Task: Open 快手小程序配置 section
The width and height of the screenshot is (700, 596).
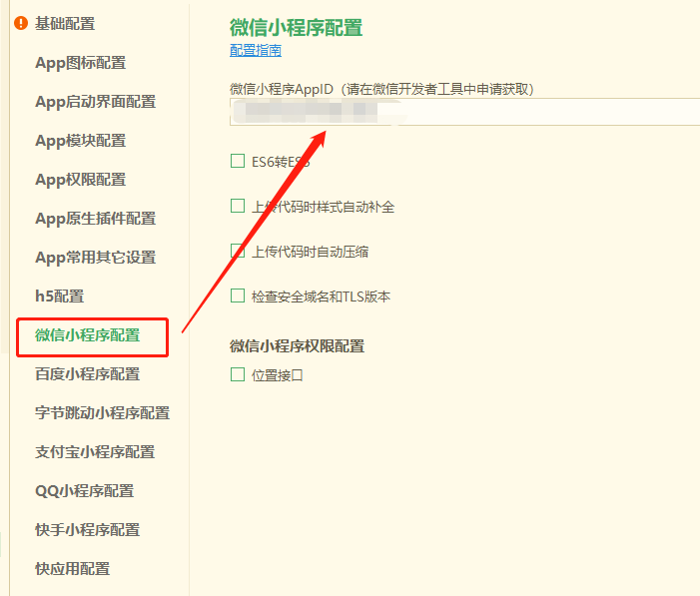Action: [88, 530]
